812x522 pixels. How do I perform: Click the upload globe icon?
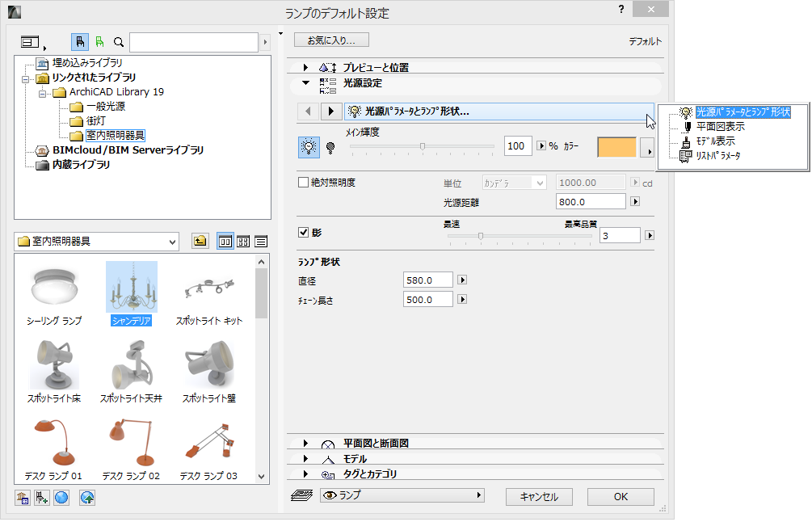point(87,498)
